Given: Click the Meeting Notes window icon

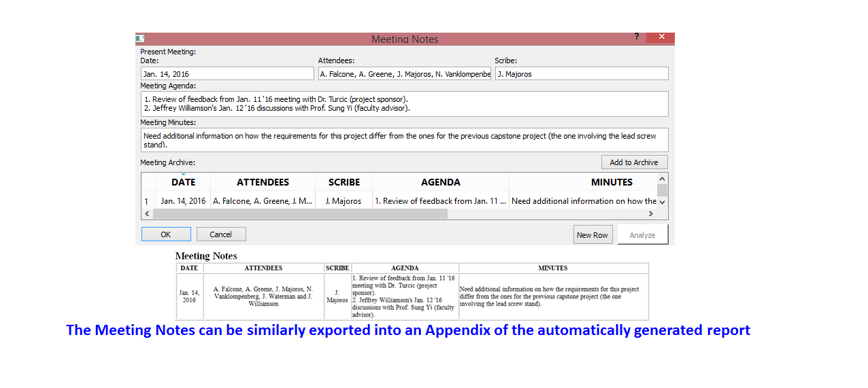Looking at the screenshot, I should coord(140,39).
